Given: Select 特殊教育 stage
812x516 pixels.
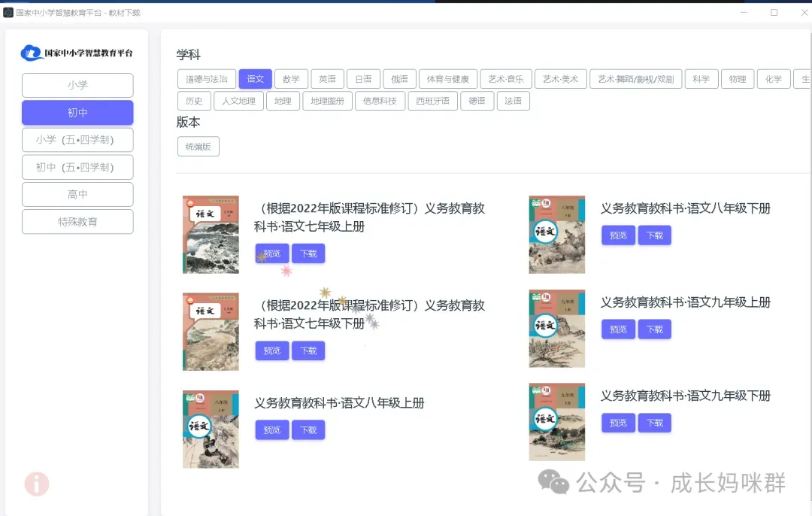Looking at the screenshot, I should click(77, 222).
